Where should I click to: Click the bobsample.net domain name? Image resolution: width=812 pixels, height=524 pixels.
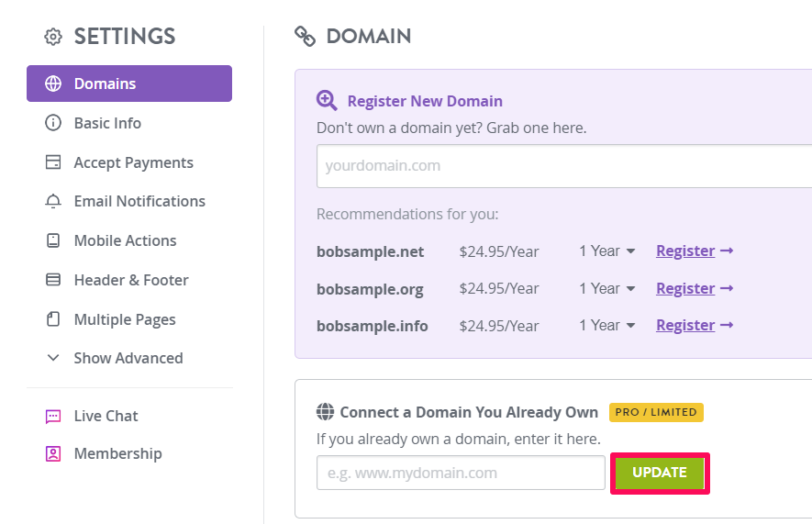(370, 251)
